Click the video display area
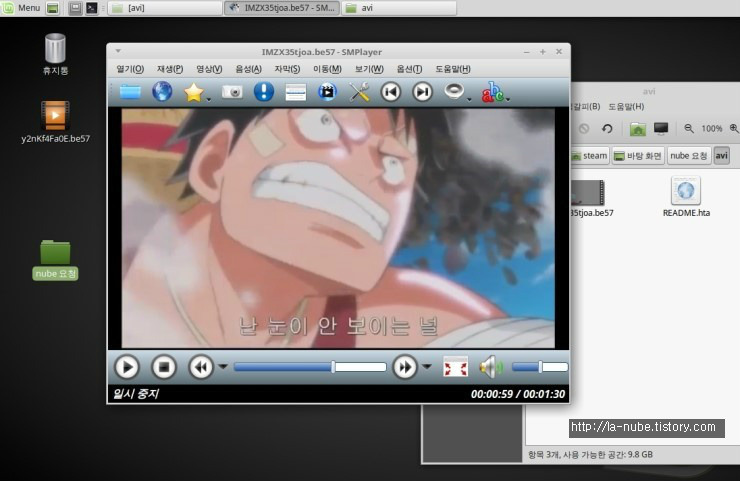Screen dimensions: 740x481 tap(338, 228)
